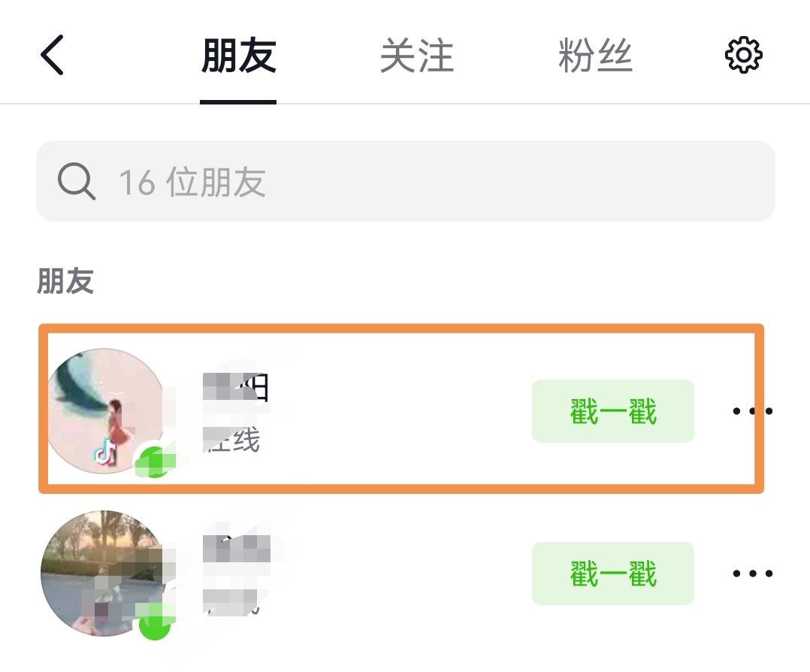Image resolution: width=810 pixels, height=672 pixels.
Task: Open second friend's profile by name
Action: (x=237, y=549)
